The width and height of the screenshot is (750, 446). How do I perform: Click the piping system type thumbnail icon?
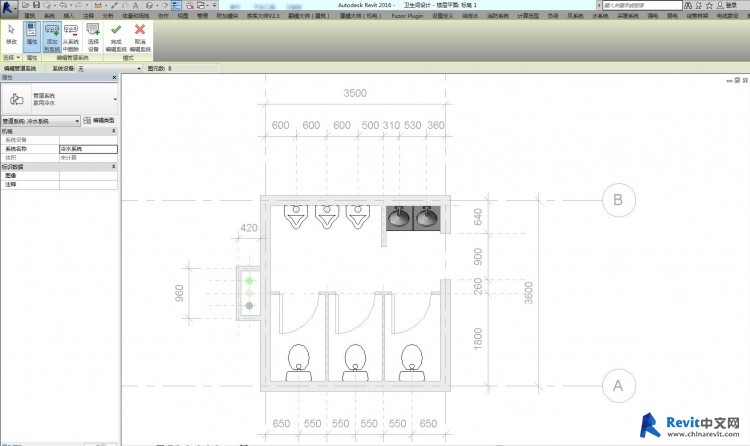pos(16,99)
